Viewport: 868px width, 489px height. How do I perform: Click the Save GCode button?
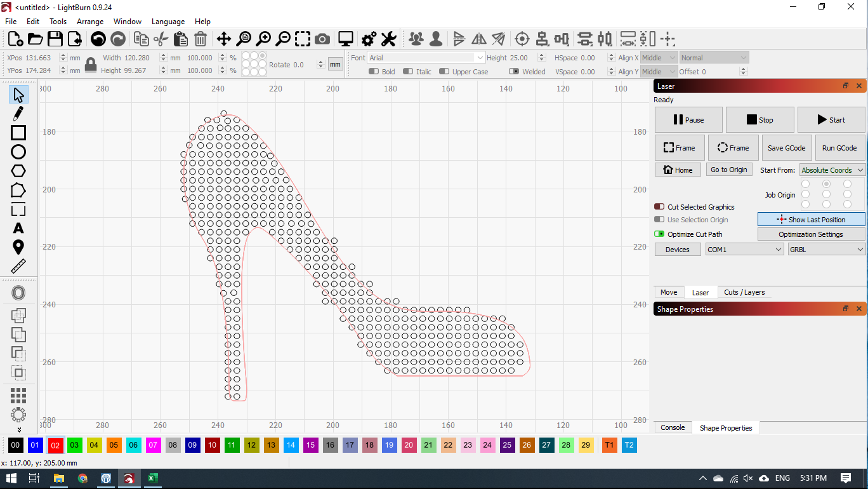786,147
